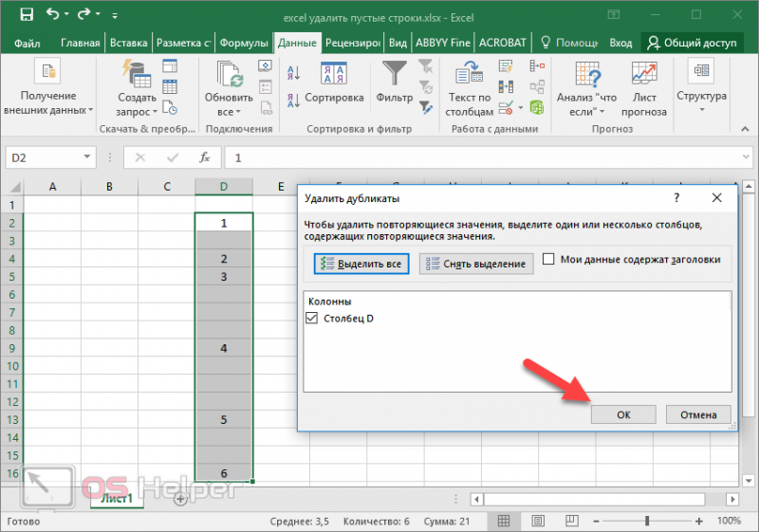Click the insert function fx icon

point(205,157)
